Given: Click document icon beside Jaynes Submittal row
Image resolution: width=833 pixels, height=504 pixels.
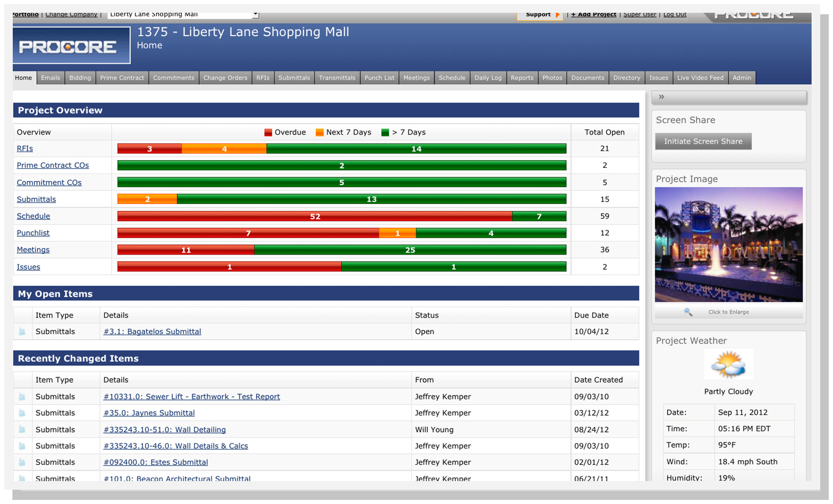Looking at the screenshot, I should [x=22, y=413].
